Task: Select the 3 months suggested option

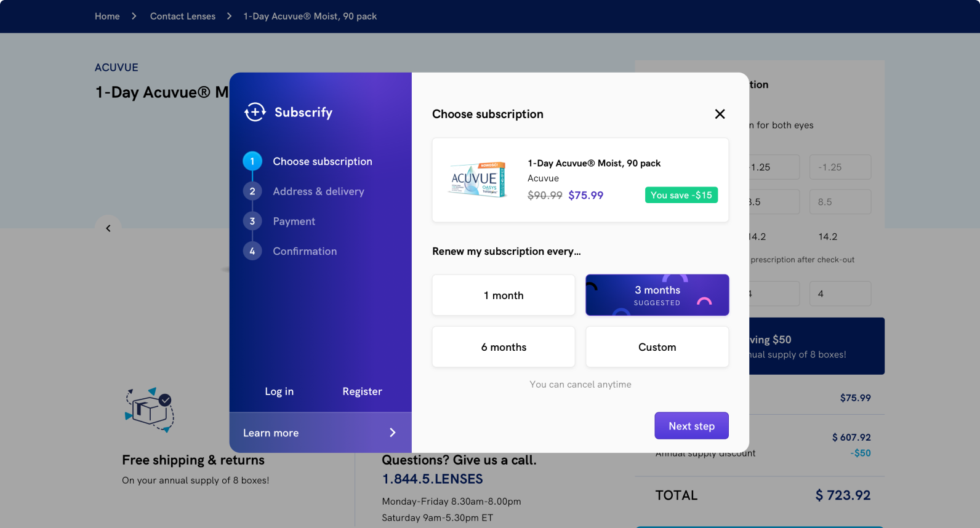Action: [x=657, y=295]
